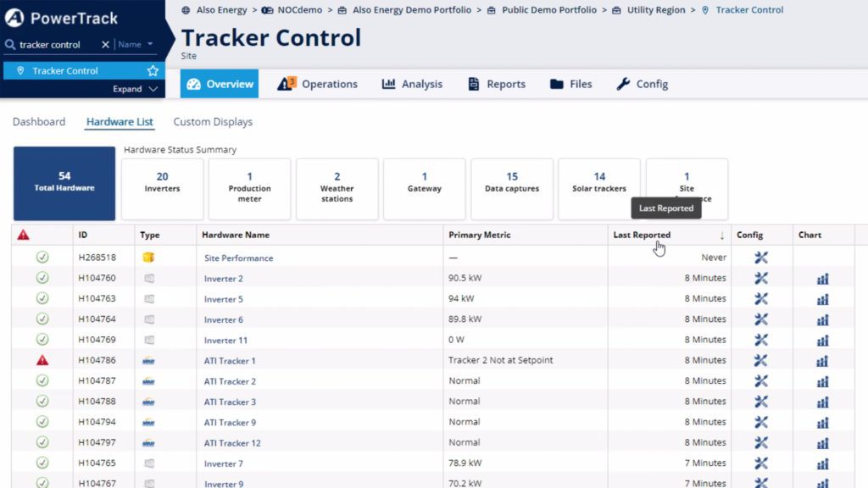Screen dimensions: 868x488
Task: Sort the table by Primary Metric
Action: 480,235
